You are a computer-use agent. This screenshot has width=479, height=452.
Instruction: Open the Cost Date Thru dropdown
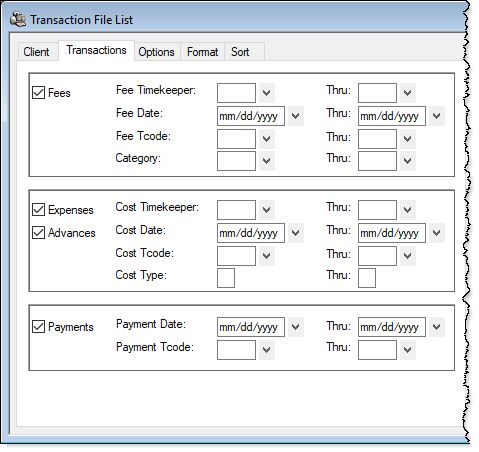click(437, 233)
